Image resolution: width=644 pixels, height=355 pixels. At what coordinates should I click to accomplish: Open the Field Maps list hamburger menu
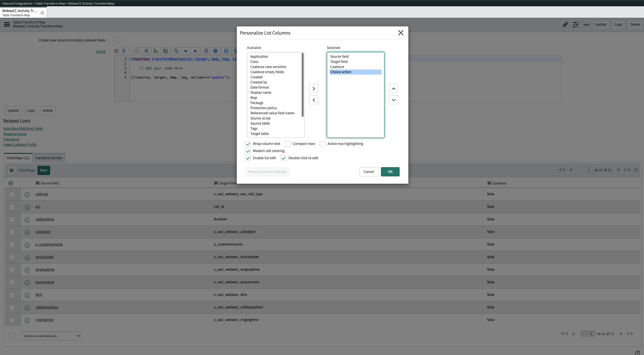pyautogui.click(x=11, y=170)
